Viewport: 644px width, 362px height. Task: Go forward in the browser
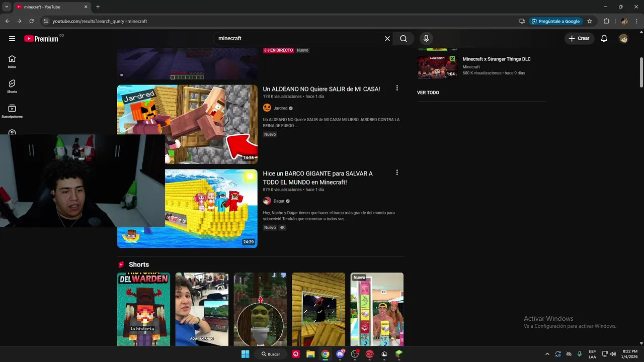pyautogui.click(x=19, y=21)
